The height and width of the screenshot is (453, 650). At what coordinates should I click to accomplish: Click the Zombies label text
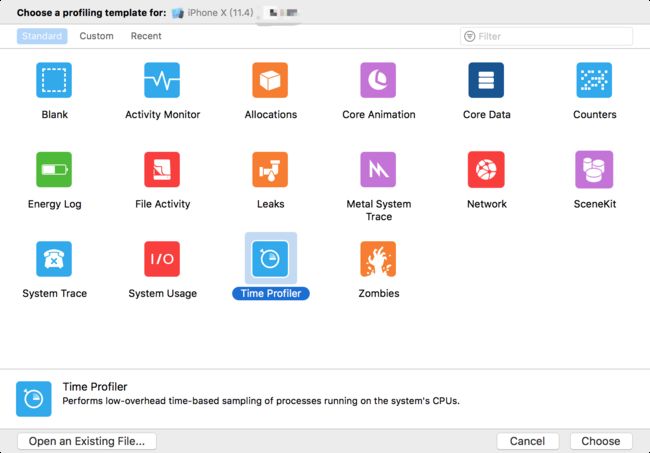379,293
